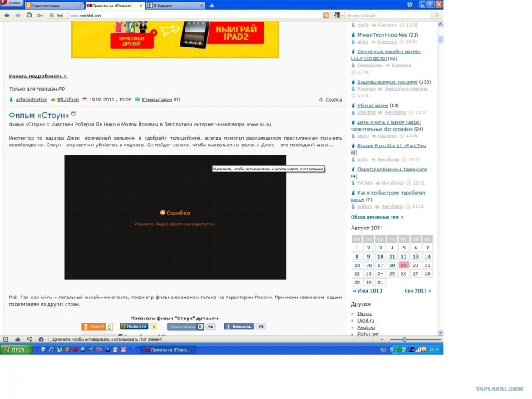Open the Anub.ru friends link
The height and width of the screenshot is (399, 532).
pos(366,328)
